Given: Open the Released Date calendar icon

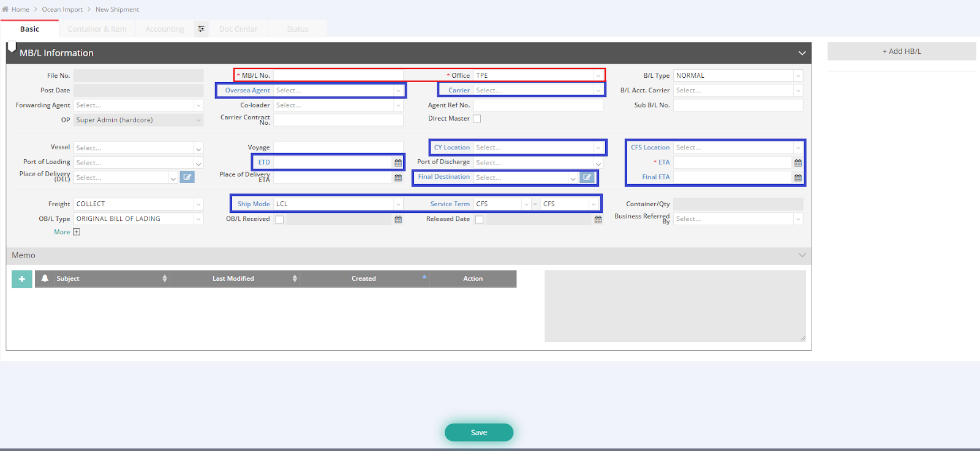Looking at the screenshot, I should 598,220.
